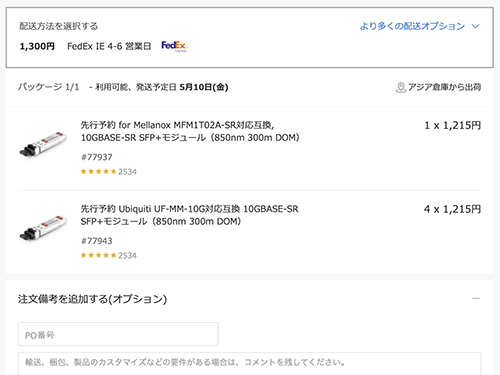This screenshot has width=500, height=375.
Task: Open the より多くの配送オプション link
Action: click(x=412, y=26)
